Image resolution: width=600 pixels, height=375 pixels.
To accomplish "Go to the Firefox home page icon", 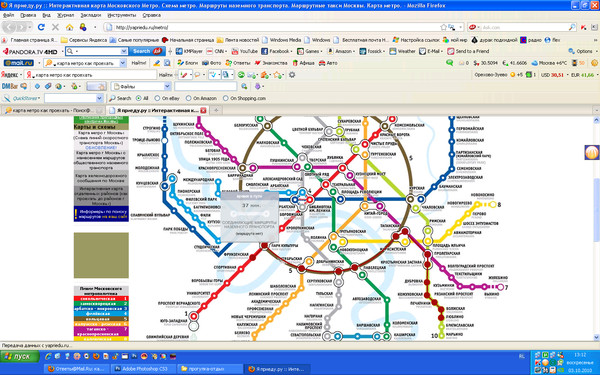I will (69, 27).
